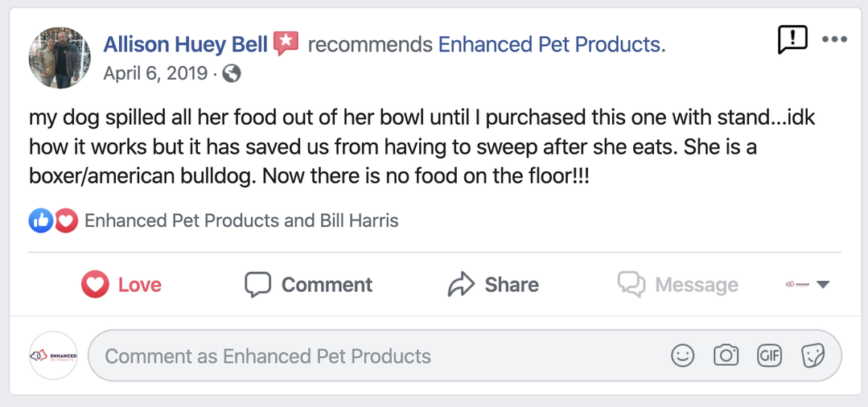
Task: Open the GIF picker in comment box
Action: coord(769,356)
